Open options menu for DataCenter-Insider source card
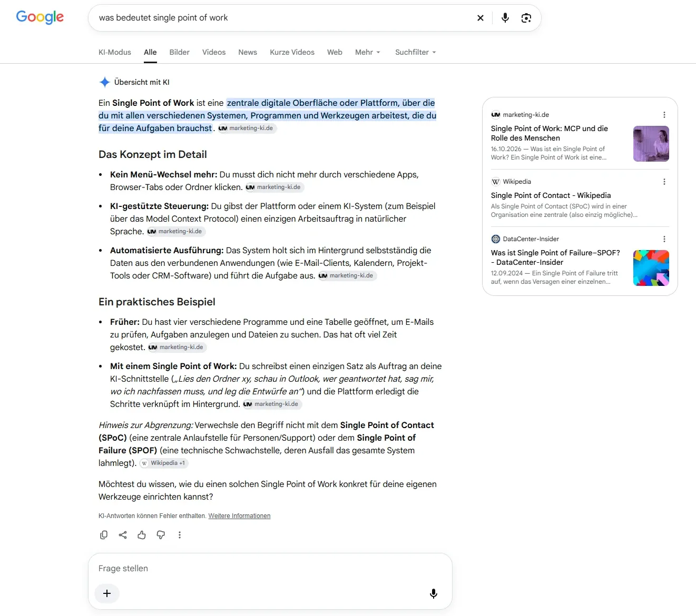Screen dimensions: 696x616 tap(664, 239)
